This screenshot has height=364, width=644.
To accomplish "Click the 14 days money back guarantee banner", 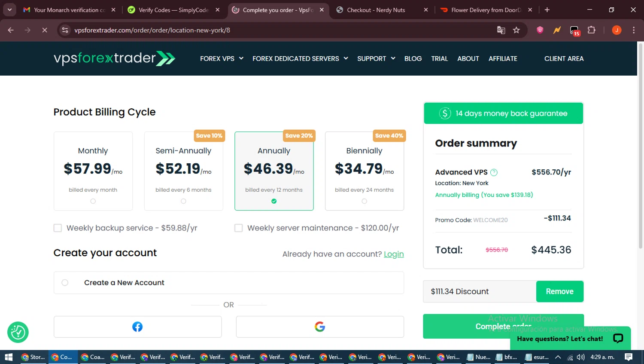I will pos(504,113).
